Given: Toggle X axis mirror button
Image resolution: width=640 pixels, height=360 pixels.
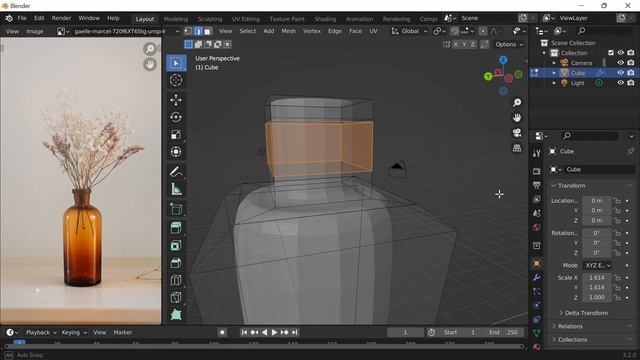Looking at the screenshot, I should coord(456,44).
